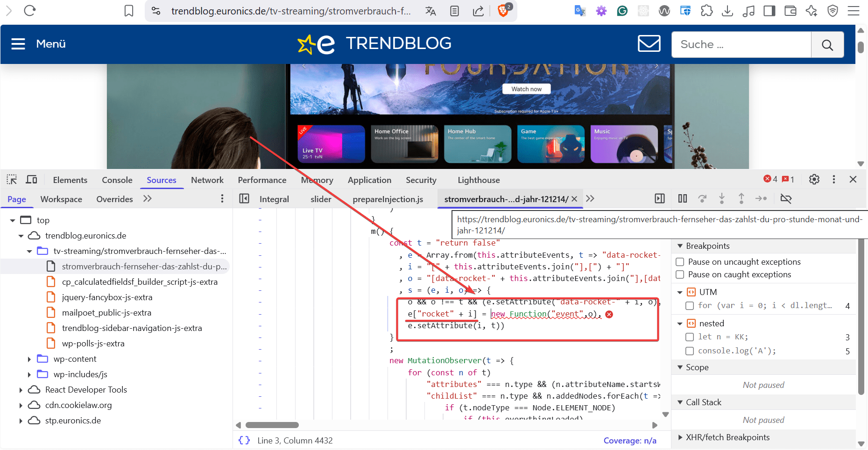This screenshot has height=450, width=868.
Task: Open the navigator pane three-dot menu
Action: point(222,199)
